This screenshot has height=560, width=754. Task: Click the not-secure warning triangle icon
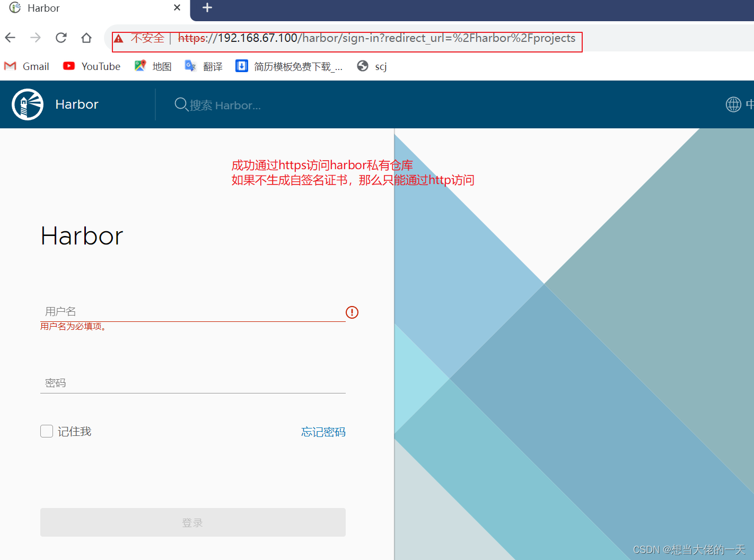pyautogui.click(x=119, y=38)
